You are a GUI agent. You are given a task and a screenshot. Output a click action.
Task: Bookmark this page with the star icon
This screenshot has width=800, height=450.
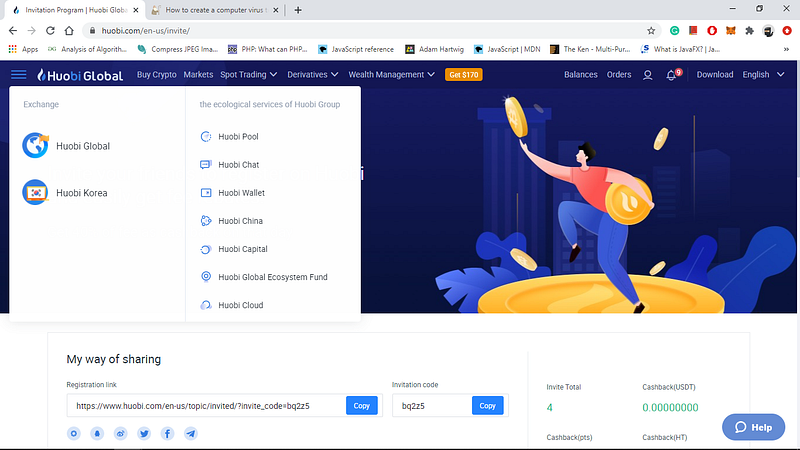pyautogui.click(x=651, y=31)
